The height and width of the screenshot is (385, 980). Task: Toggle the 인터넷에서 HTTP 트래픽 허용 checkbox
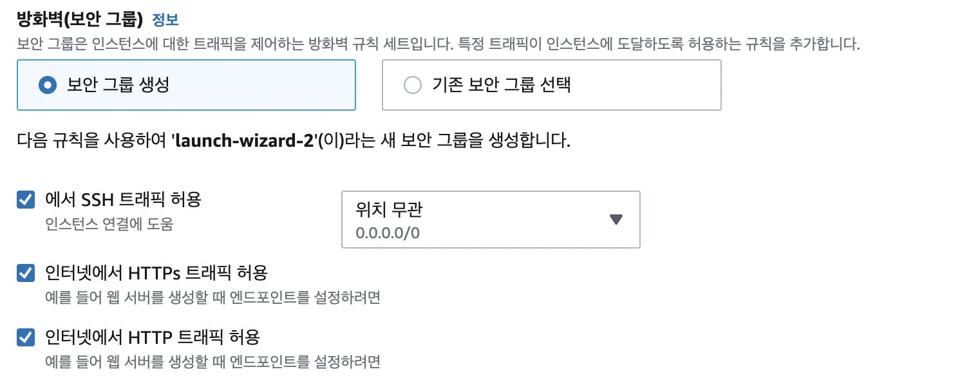point(26,337)
